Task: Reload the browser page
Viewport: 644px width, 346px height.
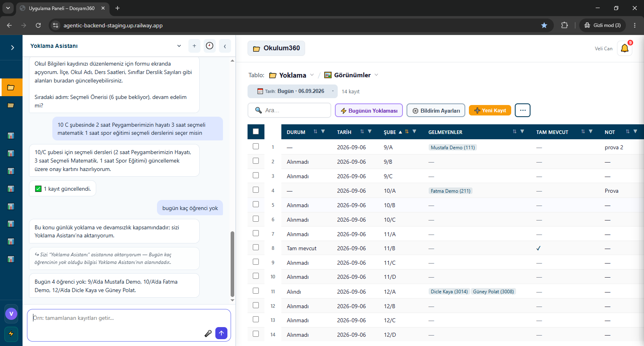Action: pos(38,25)
